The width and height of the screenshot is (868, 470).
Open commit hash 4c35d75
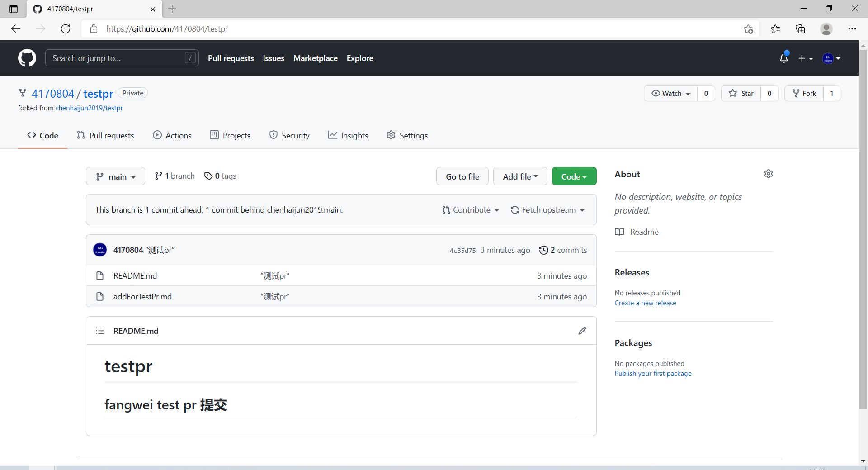462,250
